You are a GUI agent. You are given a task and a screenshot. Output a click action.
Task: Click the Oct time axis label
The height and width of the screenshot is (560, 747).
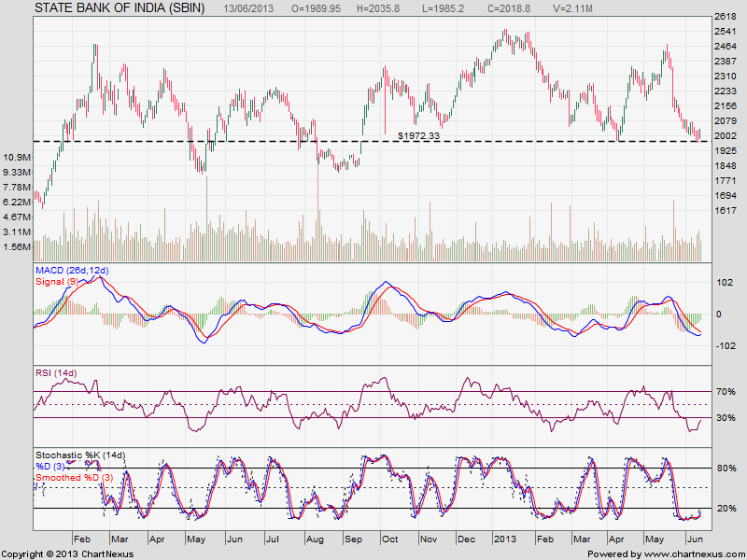pos(389,539)
